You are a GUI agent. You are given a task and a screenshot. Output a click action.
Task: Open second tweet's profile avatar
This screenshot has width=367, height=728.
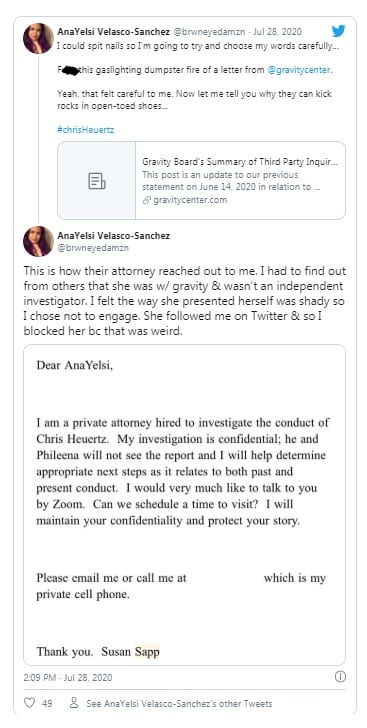pyautogui.click(x=38, y=241)
